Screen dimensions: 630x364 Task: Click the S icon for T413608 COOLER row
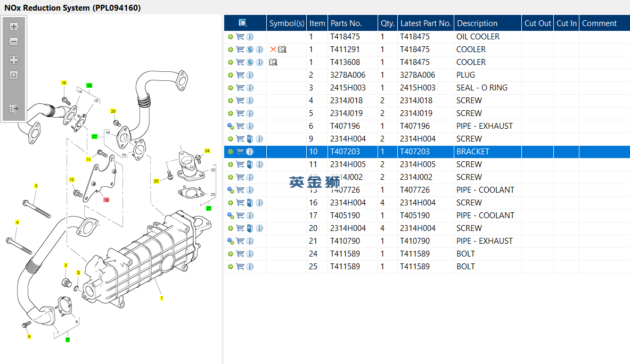(x=250, y=62)
